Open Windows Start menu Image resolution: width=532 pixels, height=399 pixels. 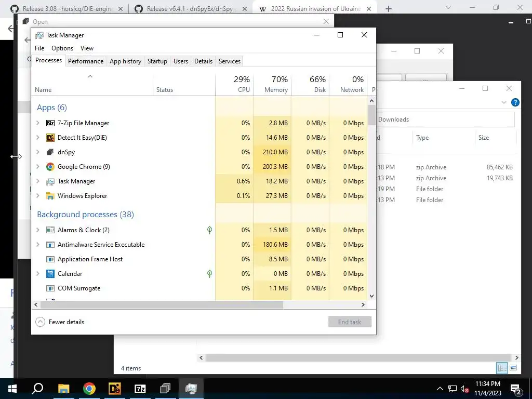(x=12, y=389)
